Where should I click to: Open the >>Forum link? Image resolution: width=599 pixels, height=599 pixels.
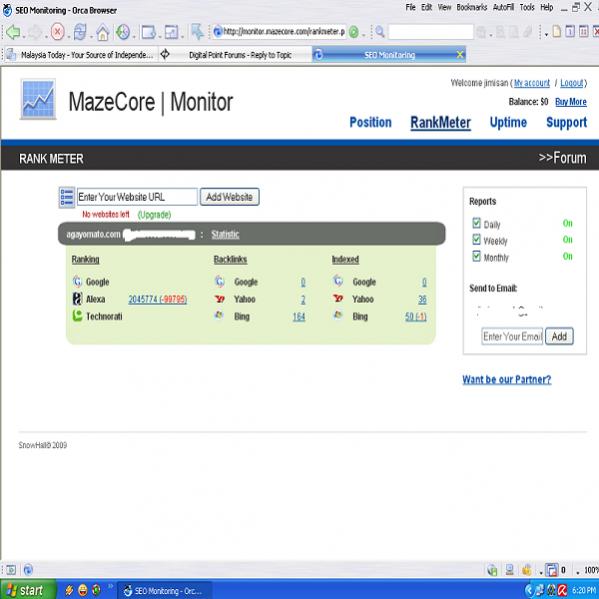click(562, 158)
